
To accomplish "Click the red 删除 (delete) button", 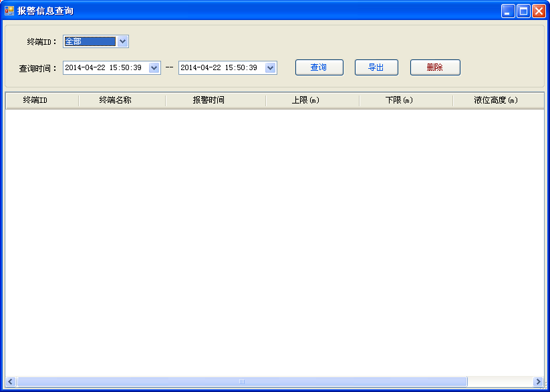I will coord(435,67).
